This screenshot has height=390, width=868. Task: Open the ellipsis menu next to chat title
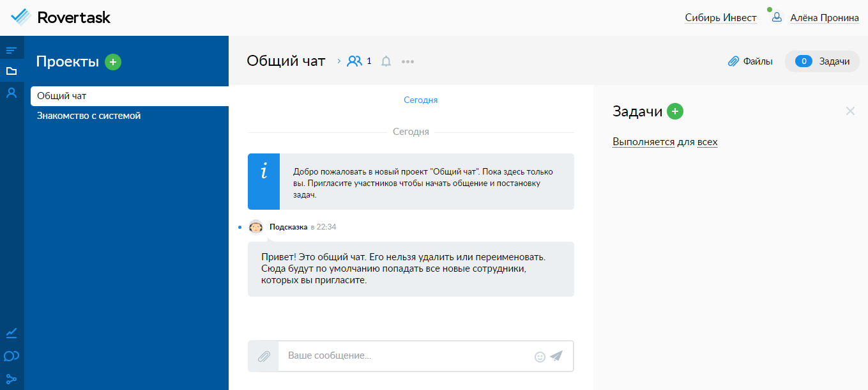click(x=408, y=61)
